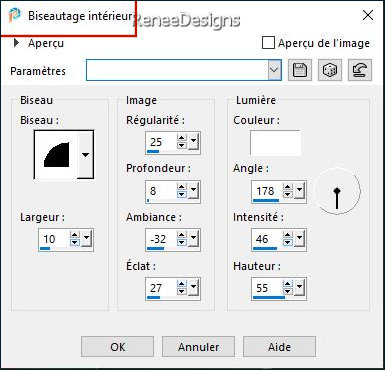The width and height of the screenshot is (385, 370).
Task: Increase the Largeur value with the up arrow
Action: [75, 235]
